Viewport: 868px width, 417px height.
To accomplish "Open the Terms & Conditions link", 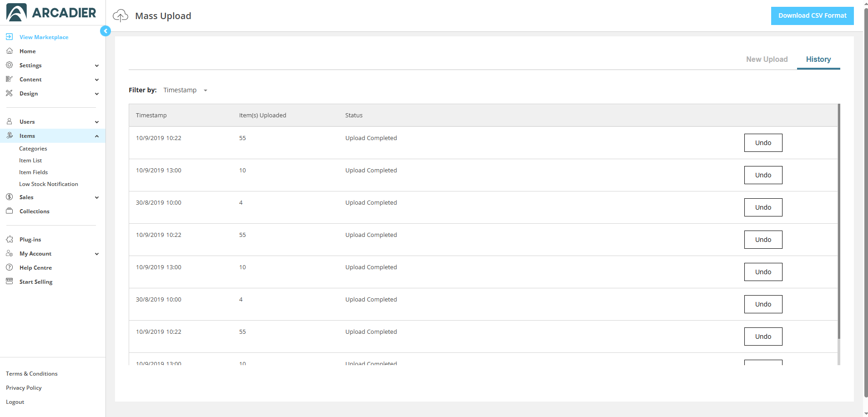I will click(x=32, y=374).
